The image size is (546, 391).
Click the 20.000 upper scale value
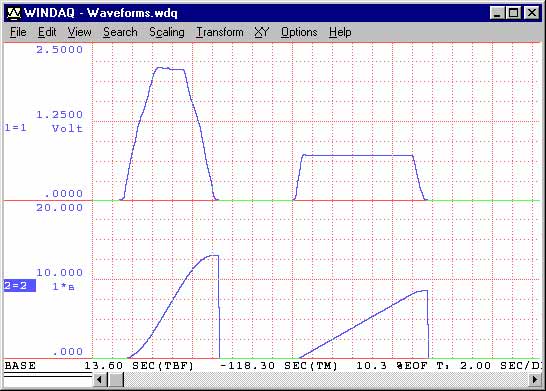[60, 208]
